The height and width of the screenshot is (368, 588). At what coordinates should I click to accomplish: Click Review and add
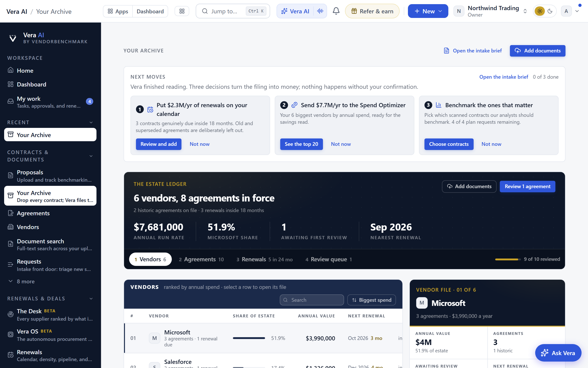pos(159,144)
